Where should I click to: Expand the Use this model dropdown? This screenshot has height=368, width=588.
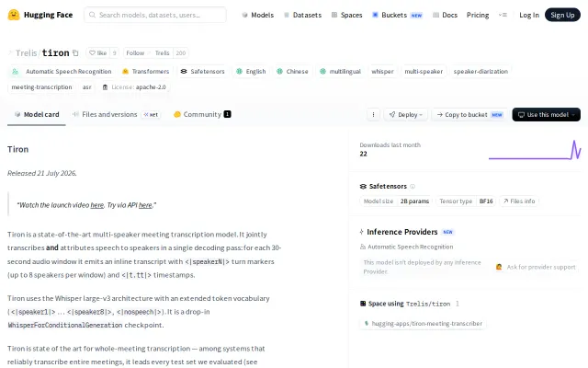click(x=546, y=114)
